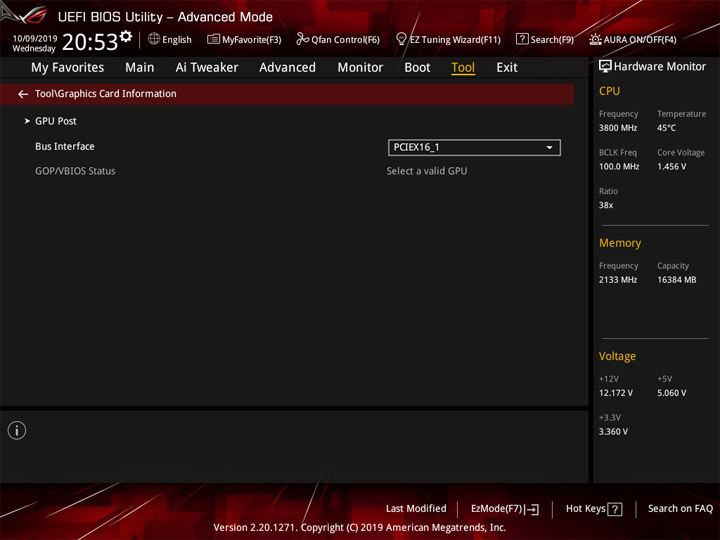Image resolution: width=720 pixels, height=540 pixels.
Task: Click the Memory capacity 16384 MB value
Action: 676,280
